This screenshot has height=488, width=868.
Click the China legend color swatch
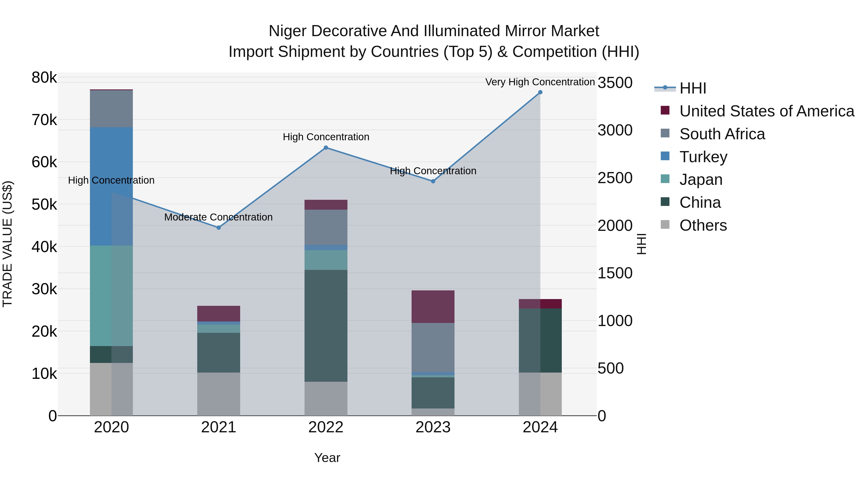tap(665, 201)
